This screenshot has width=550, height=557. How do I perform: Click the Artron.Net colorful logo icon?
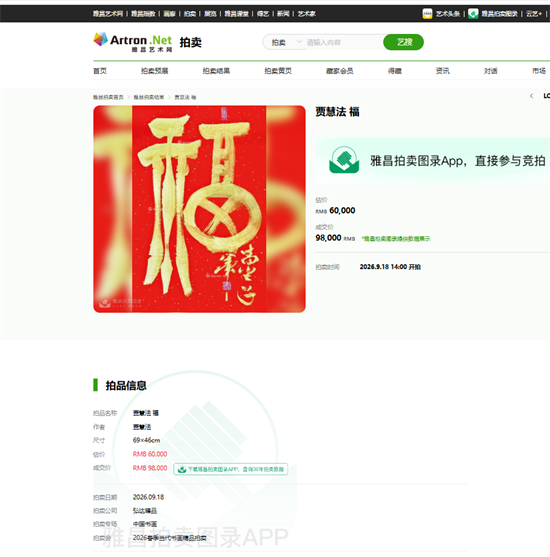pyautogui.click(x=101, y=39)
